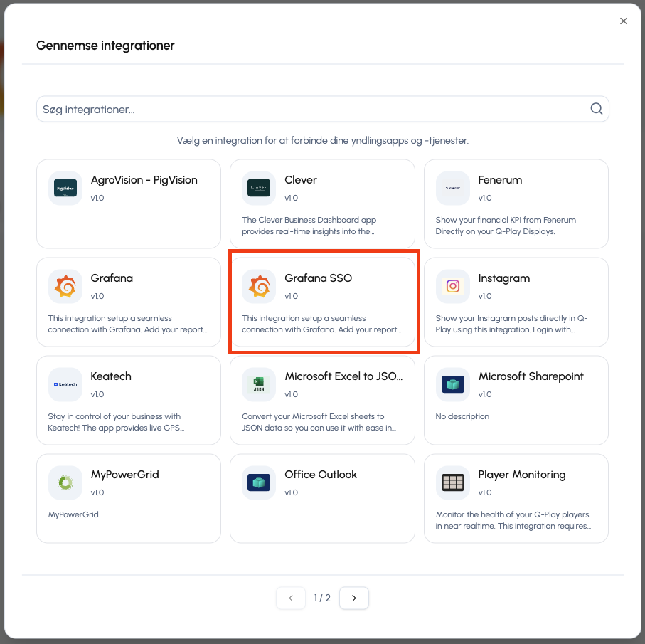Screen dimensions: 645x644
Task: Click the Instagram camera logo icon
Action: pos(452,286)
